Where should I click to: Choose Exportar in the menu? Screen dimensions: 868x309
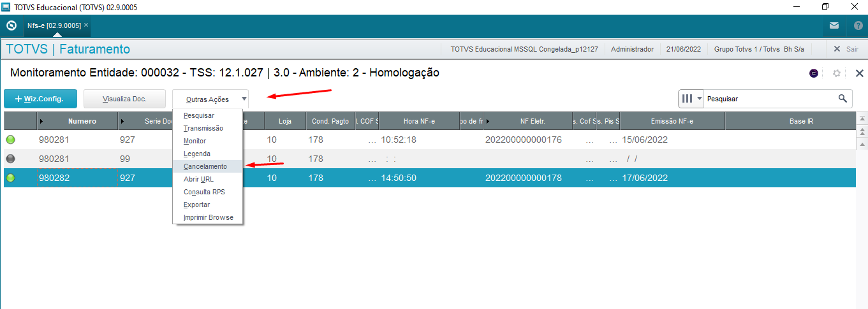[x=207, y=205]
